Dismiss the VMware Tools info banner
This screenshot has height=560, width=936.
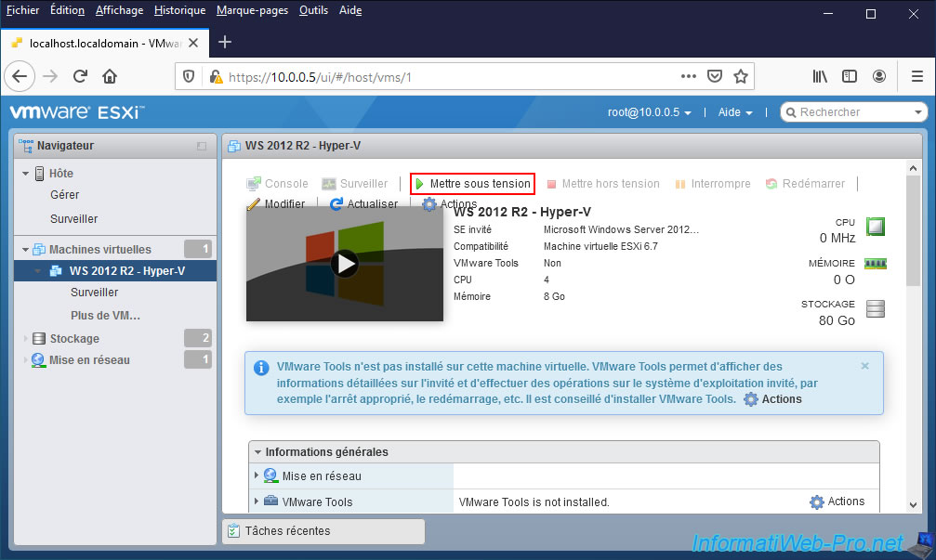[865, 366]
